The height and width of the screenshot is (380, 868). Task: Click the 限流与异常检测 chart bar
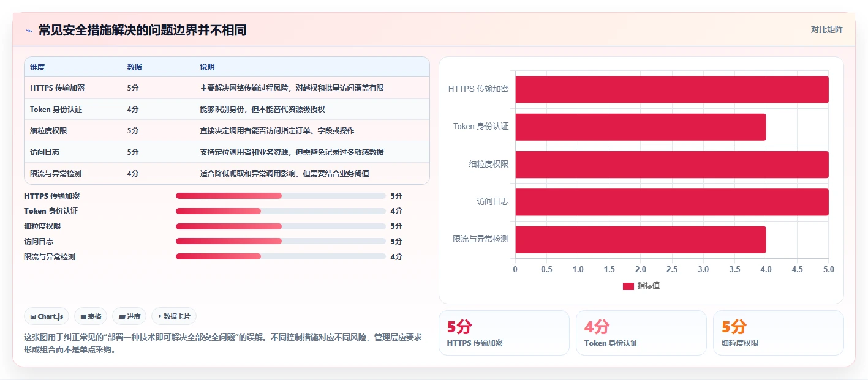point(640,239)
